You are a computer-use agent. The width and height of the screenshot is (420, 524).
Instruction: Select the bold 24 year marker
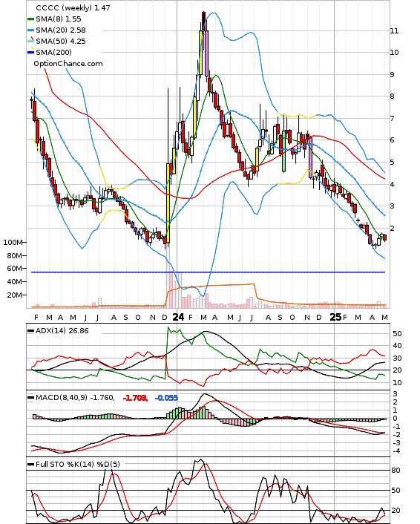[x=178, y=317]
